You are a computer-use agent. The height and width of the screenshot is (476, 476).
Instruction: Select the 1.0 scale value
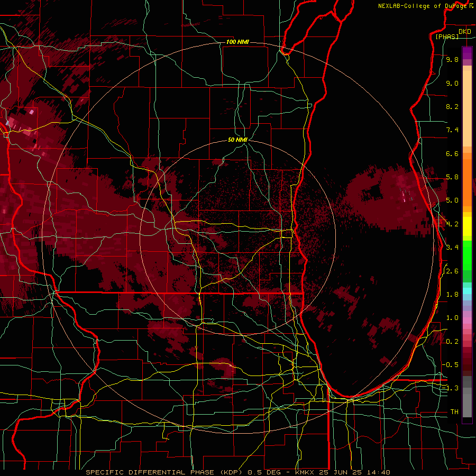coord(452,318)
